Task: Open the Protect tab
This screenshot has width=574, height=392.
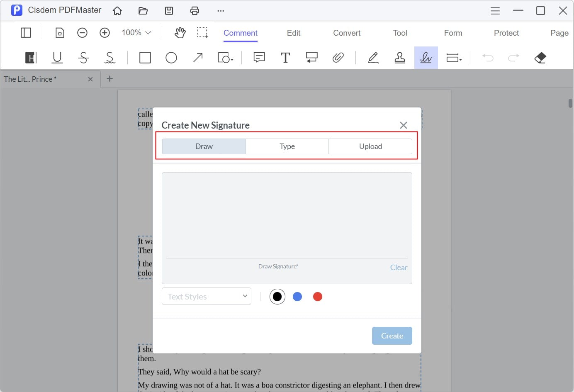Action: (506, 33)
